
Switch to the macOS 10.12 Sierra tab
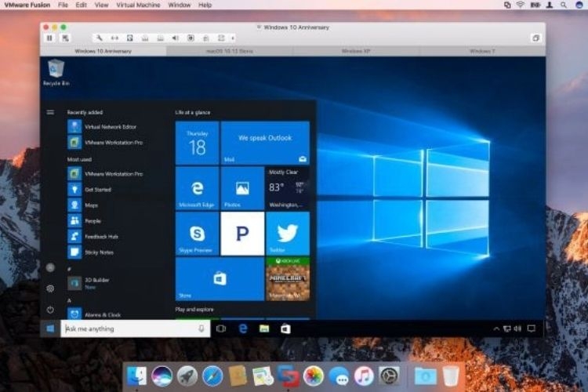tap(230, 51)
